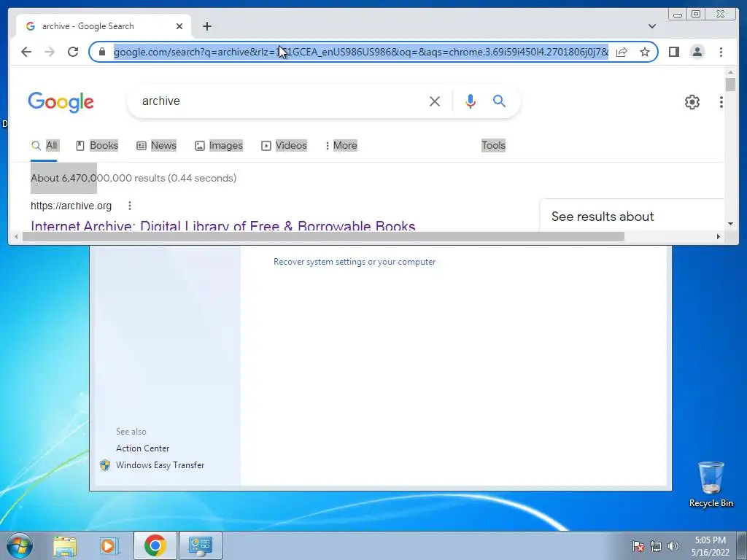Click the Google logo

coord(61,102)
